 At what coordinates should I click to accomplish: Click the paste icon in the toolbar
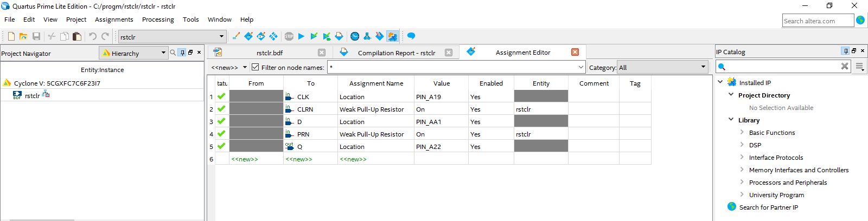click(x=76, y=36)
